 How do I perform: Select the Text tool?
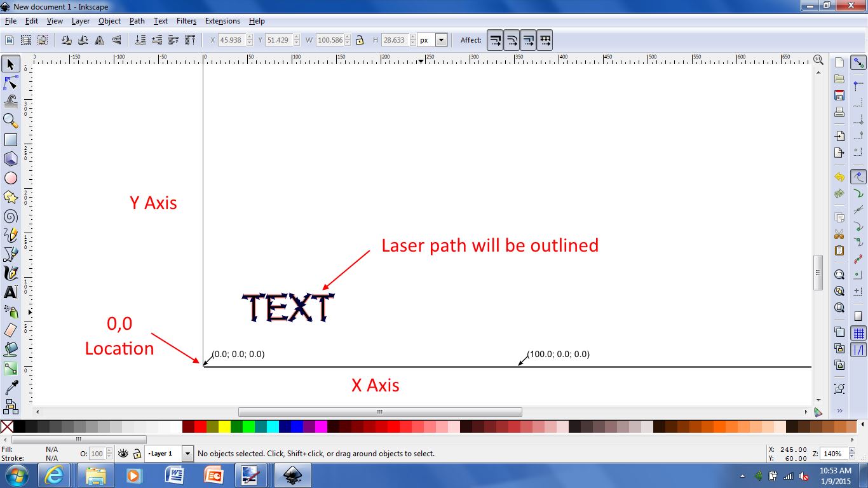(x=10, y=292)
